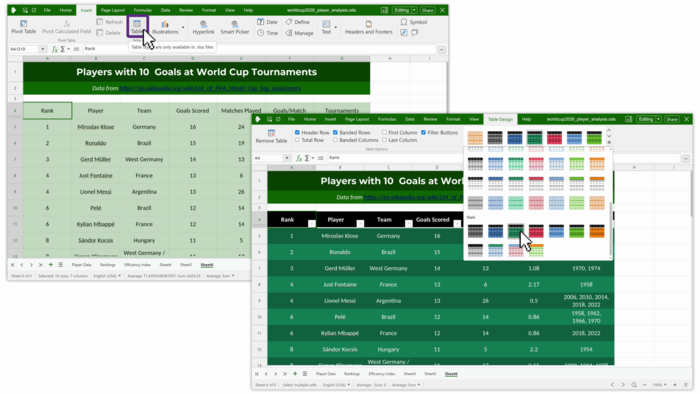This screenshot has width=700, height=394.
Task: Select dark green table style under cursor
Action: (516, 231)
